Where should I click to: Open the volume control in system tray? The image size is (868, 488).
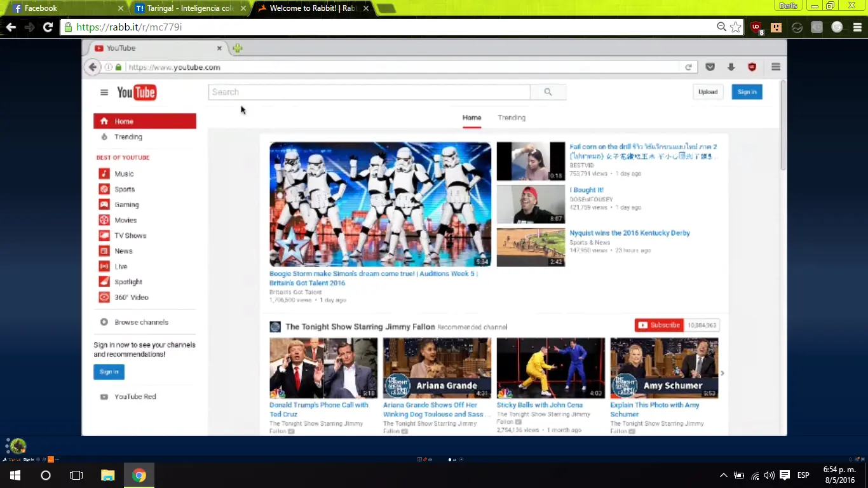770,475
